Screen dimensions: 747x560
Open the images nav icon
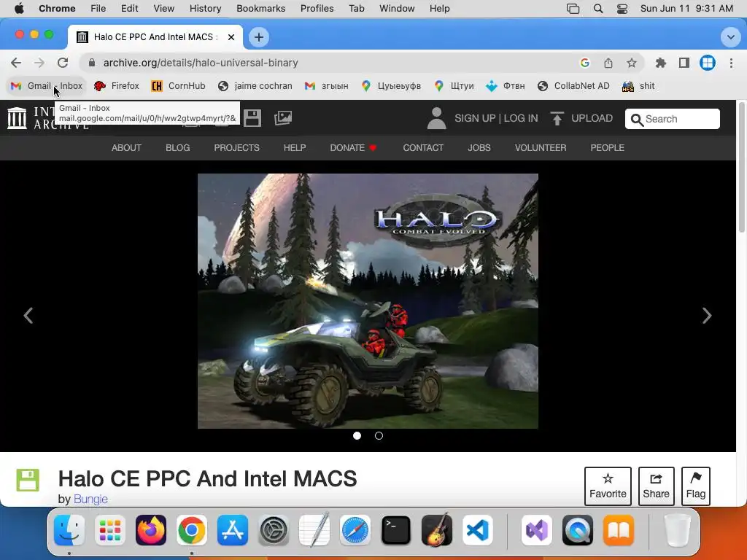pyautogui.click(x=283, y=118)
